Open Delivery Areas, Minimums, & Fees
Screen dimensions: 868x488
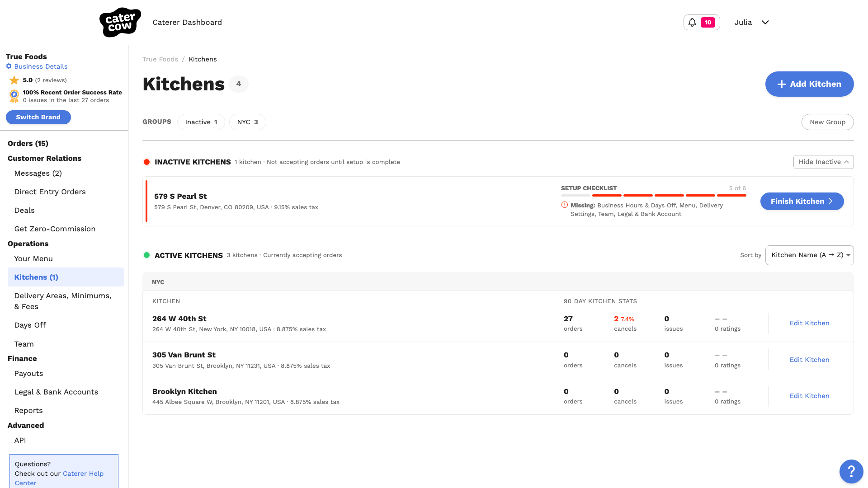[63, 301]
